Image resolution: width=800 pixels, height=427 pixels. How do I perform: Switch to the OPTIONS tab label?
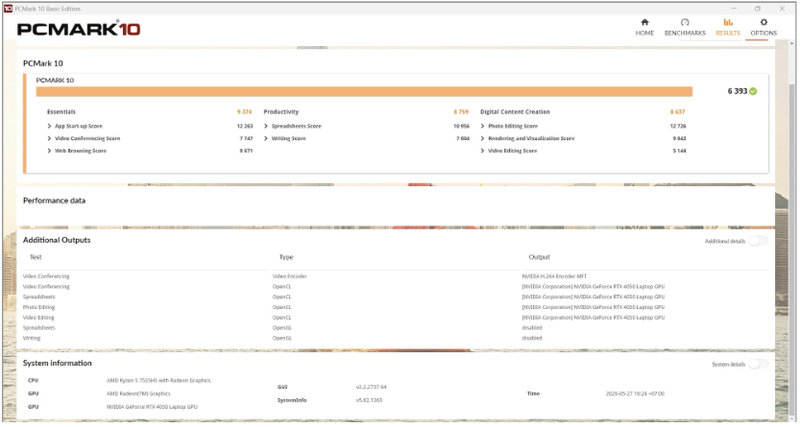[764, 33]
